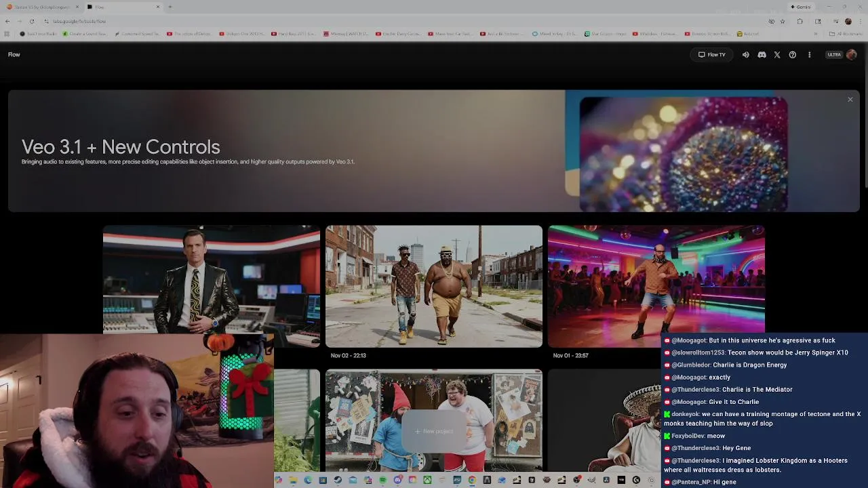
Task: Open the Nov 02 - 22:13 project thumbnail
Action: [434, 287]
